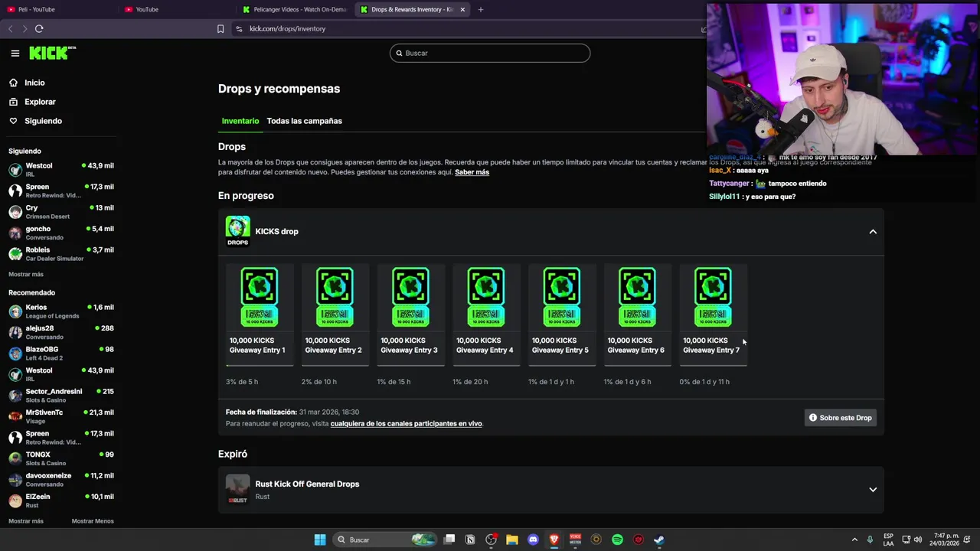Open Notion from the taskbar
Viewport: 980px width, 551px height.
tap(470, 540)
